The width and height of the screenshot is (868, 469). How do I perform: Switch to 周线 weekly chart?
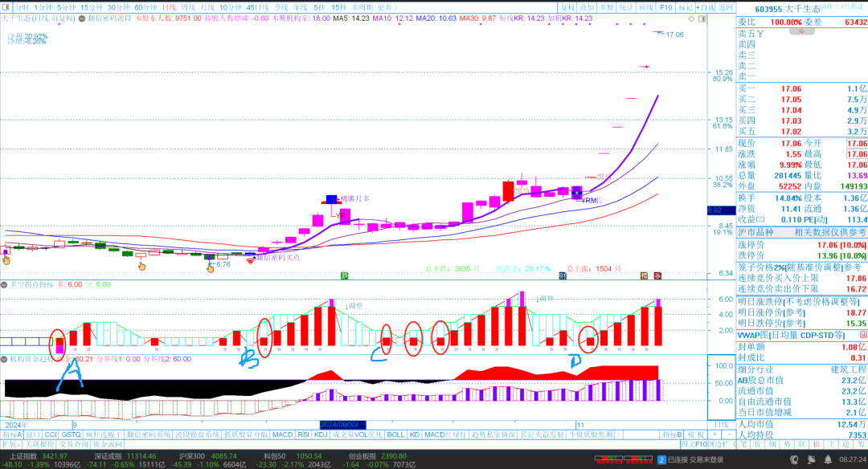188,7
